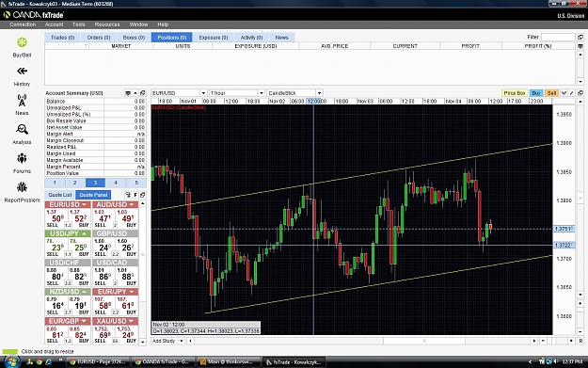Click EUR/USD SELL price 1.37 50
This screenshot has width=588, height=368.
coord(56,218)
